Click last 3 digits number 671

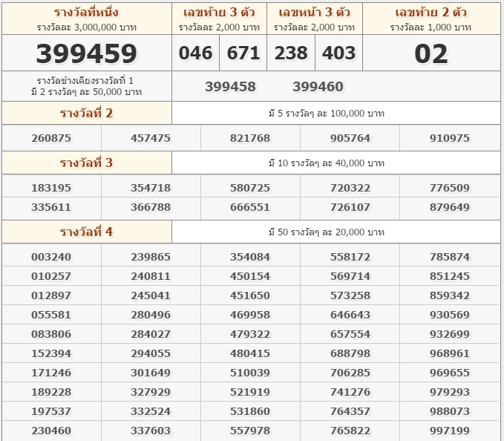(x=243, y=53)
